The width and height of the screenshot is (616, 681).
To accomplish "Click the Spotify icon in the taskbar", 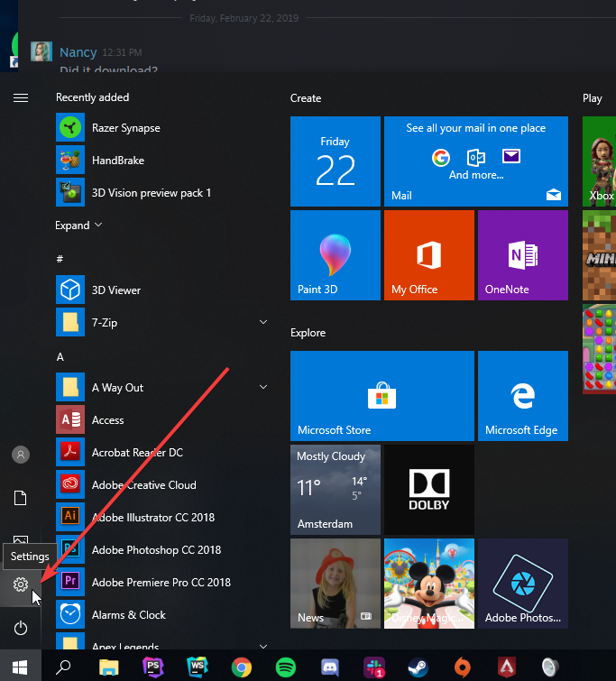I will click(285, 667).
